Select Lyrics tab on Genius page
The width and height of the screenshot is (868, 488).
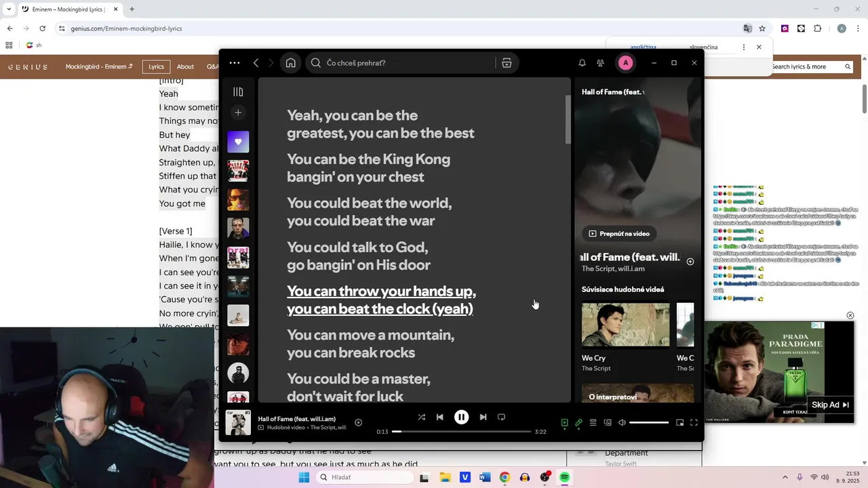point(156,66)
